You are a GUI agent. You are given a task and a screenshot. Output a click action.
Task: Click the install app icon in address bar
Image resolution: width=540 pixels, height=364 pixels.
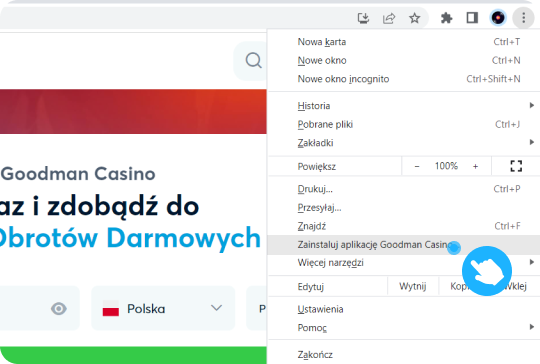(363, 18)
